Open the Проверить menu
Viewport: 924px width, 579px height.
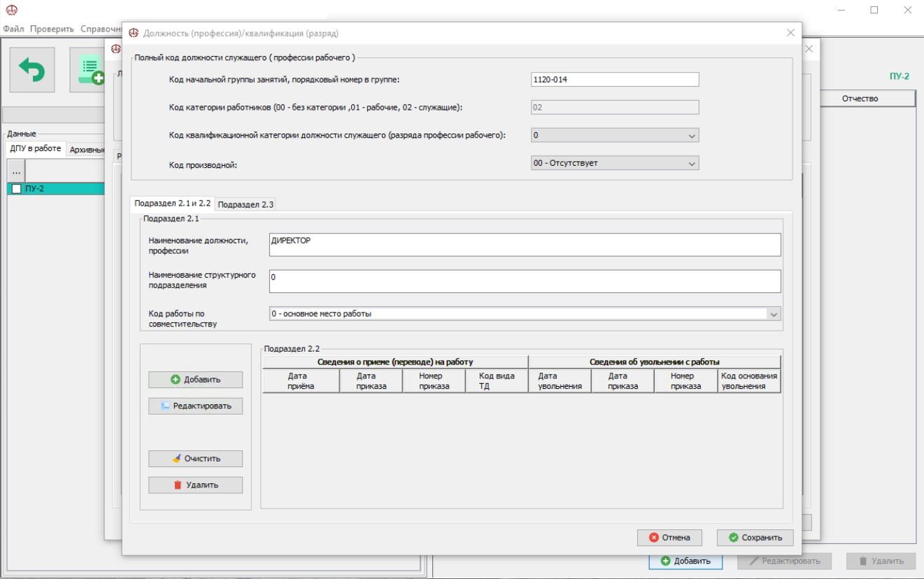[52, 29]
